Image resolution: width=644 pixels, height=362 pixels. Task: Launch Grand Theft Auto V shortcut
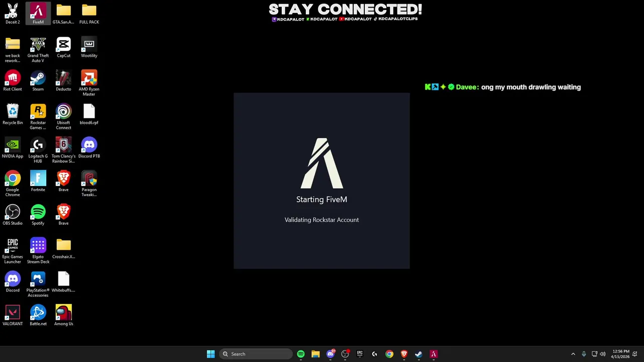click(38, 50)
